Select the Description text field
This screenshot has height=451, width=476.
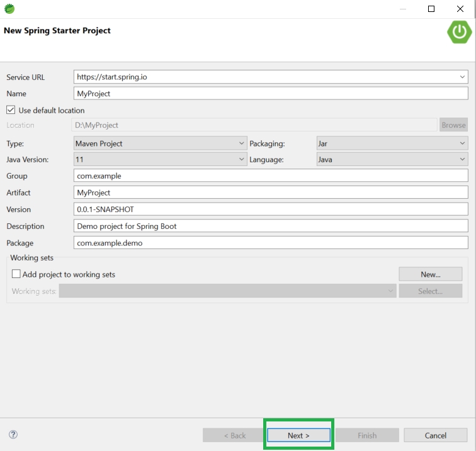pyautogui.click(x=271, y=226)
